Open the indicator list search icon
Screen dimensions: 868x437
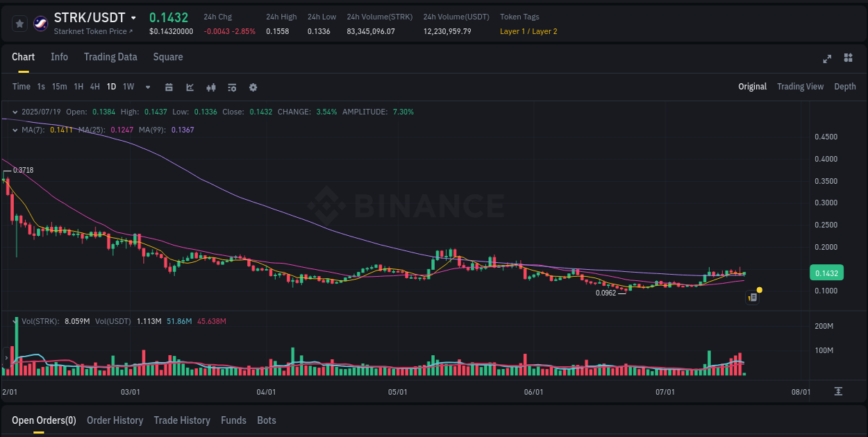click(231, 87)
